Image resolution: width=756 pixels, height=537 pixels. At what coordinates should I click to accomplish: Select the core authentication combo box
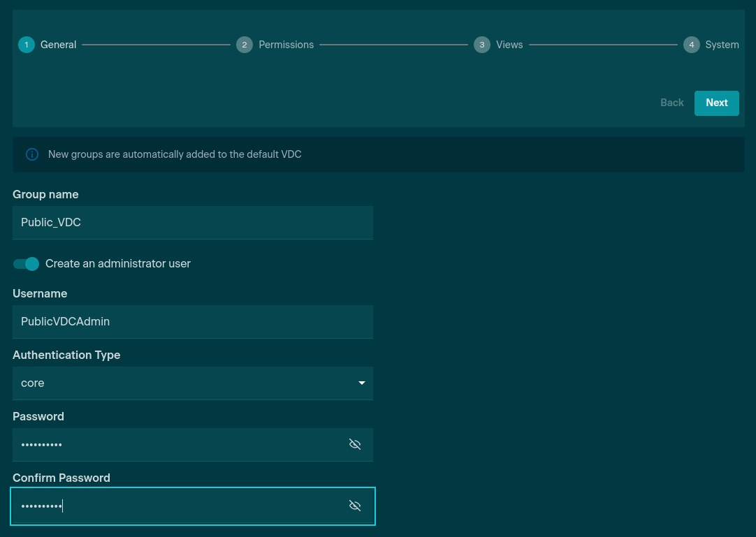(x=182, y=383)
